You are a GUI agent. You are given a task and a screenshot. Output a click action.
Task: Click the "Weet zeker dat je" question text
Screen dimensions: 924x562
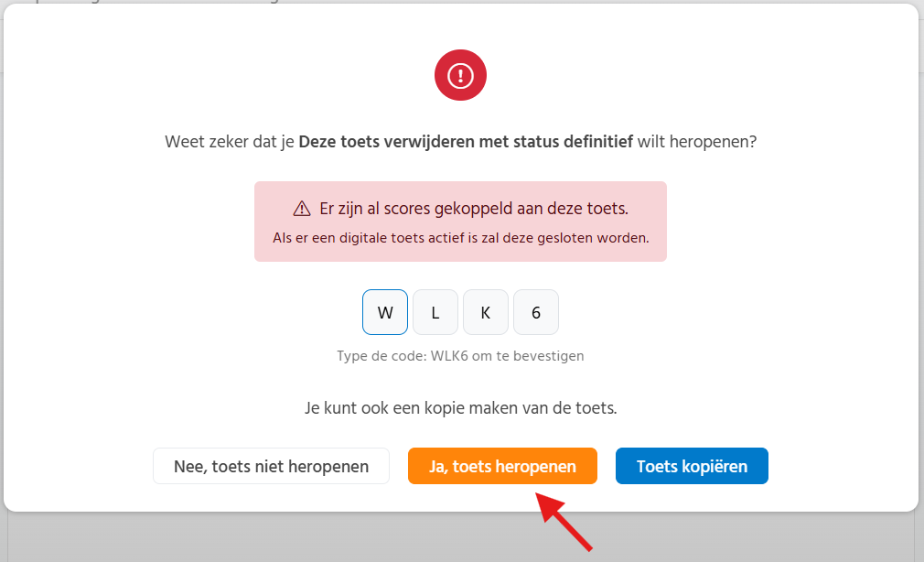click(230, 143)
